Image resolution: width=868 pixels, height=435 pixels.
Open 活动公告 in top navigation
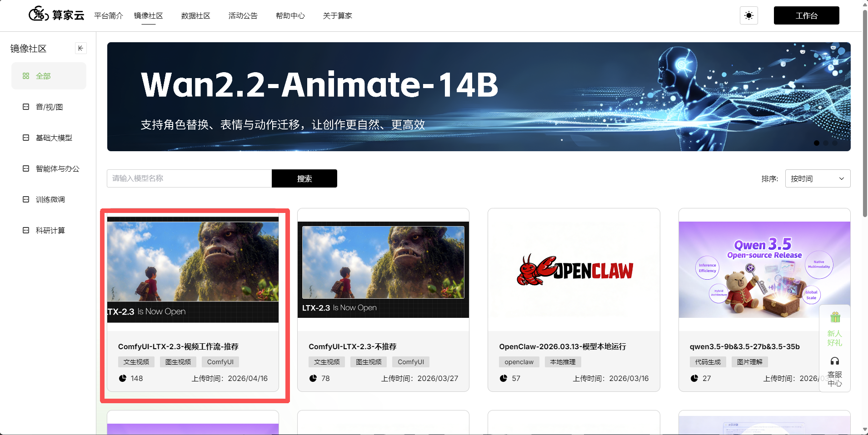click(x=243, y=15)
